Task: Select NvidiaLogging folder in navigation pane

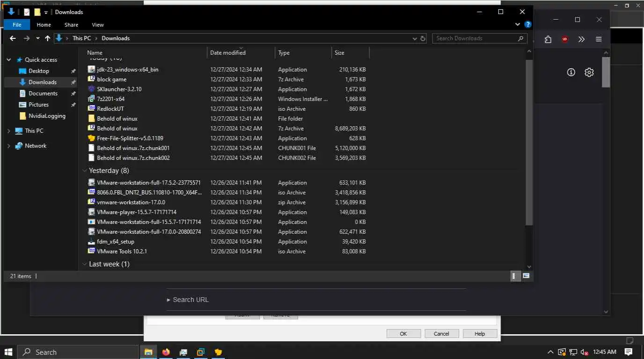Action: (47, 116)
